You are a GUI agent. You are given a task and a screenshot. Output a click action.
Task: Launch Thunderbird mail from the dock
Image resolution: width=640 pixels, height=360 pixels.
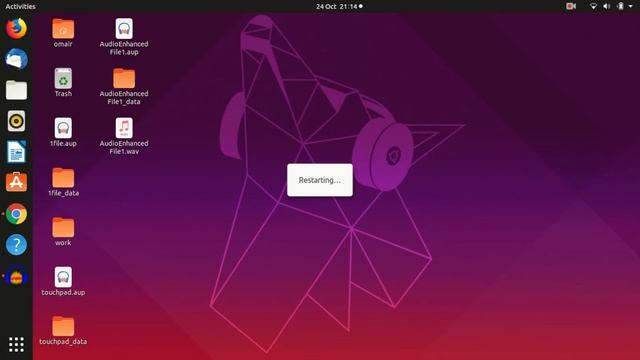(16, 59)
